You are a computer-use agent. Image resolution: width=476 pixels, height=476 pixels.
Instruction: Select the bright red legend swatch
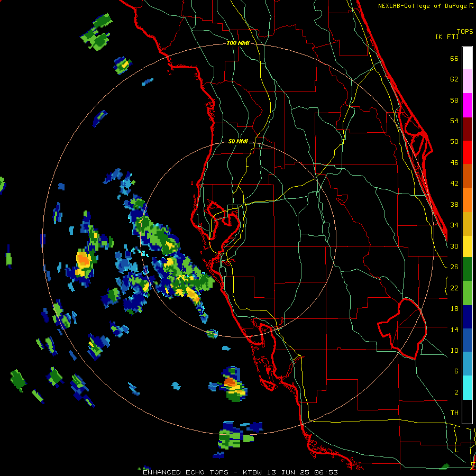click(x=467, y=152)
